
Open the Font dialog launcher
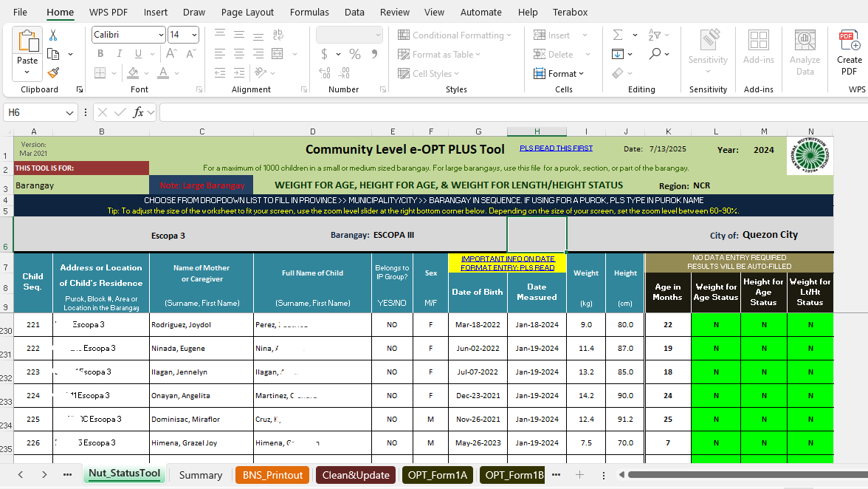tap(199, 89)
